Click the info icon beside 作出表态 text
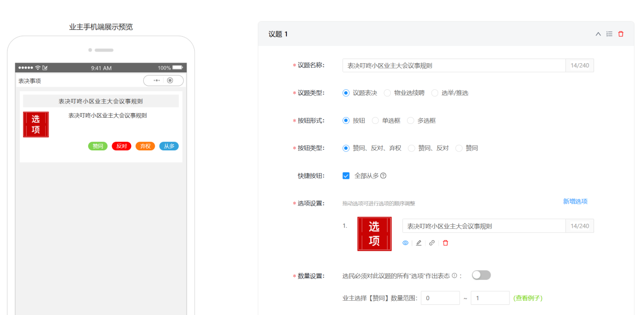644x315 pixels. 454,276
